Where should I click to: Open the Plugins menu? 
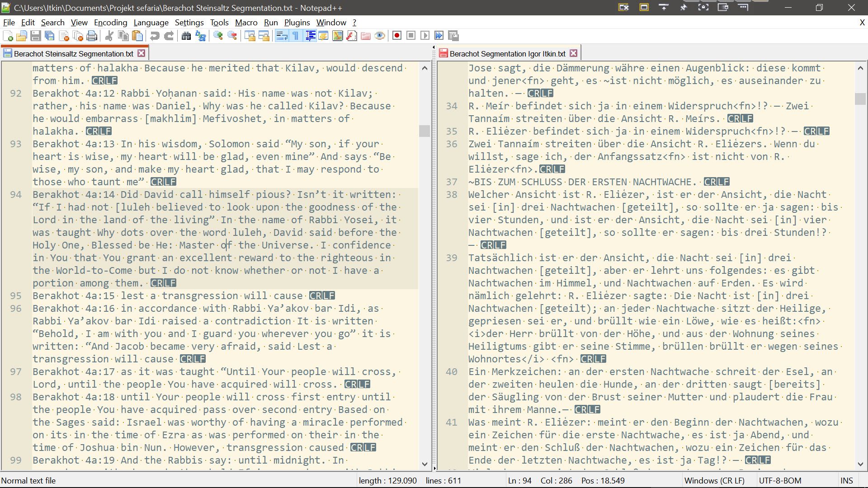pos(297,23)
